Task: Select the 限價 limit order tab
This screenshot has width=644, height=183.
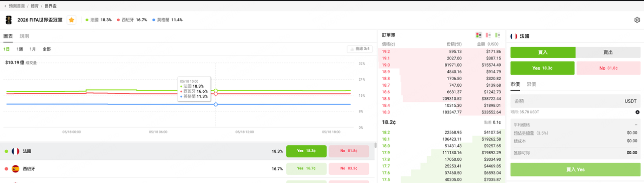Action: click(x=531, y=84)
